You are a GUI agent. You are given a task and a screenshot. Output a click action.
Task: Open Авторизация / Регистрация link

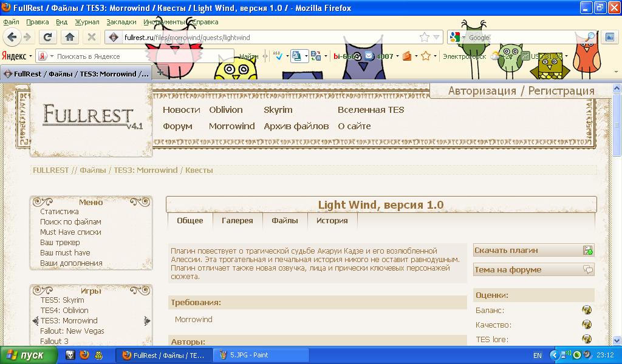pos(521,91)
